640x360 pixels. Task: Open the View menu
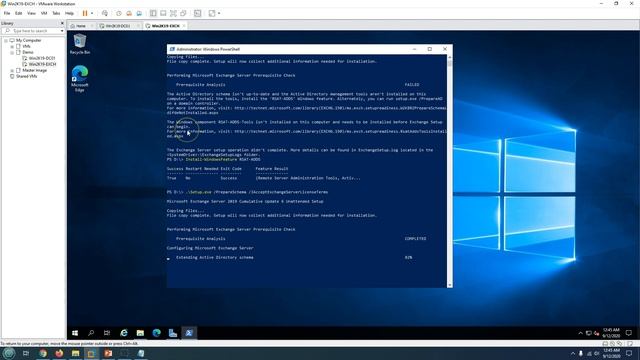(x=31, y=13)
